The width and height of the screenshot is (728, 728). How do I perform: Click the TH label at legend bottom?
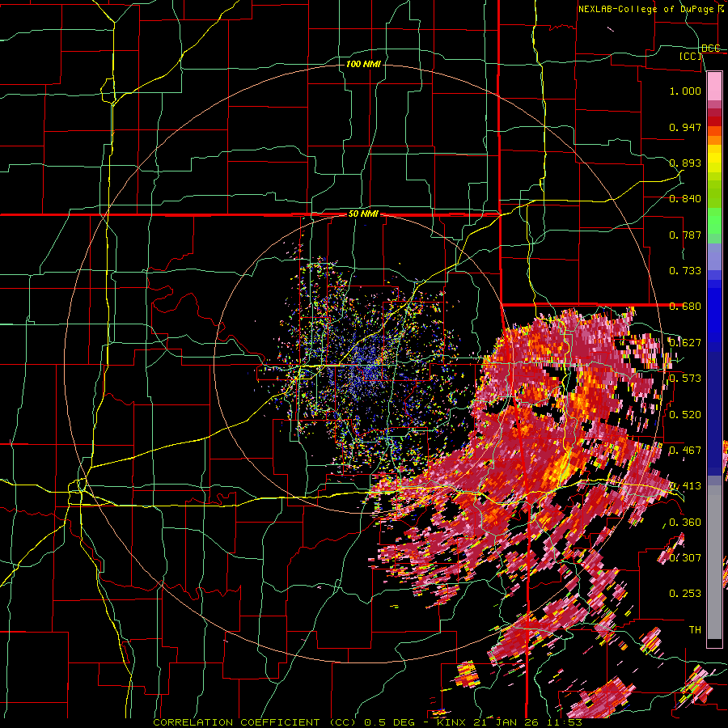(695, 630)
